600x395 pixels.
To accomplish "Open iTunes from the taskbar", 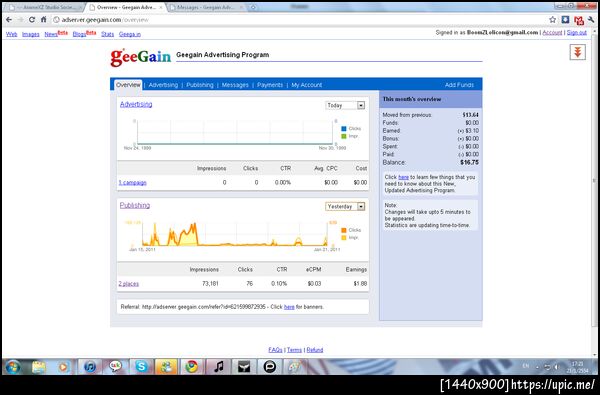I will (90, 367).
